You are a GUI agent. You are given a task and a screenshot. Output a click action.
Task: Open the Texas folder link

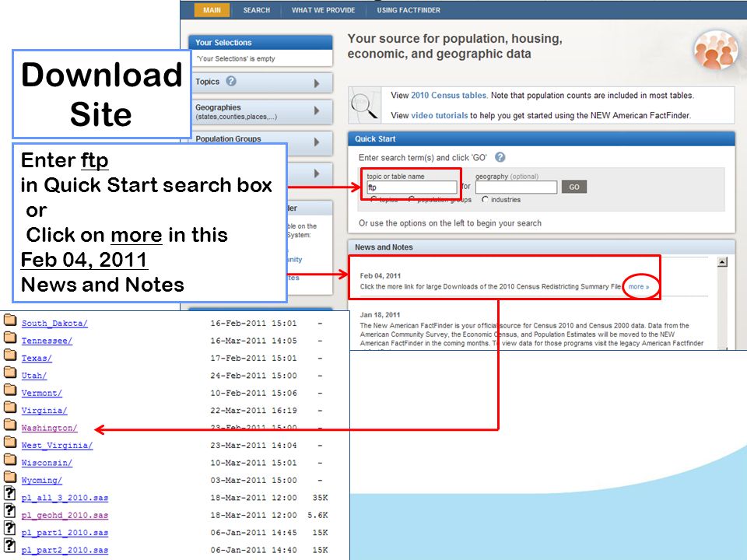(x=37, y=358)
